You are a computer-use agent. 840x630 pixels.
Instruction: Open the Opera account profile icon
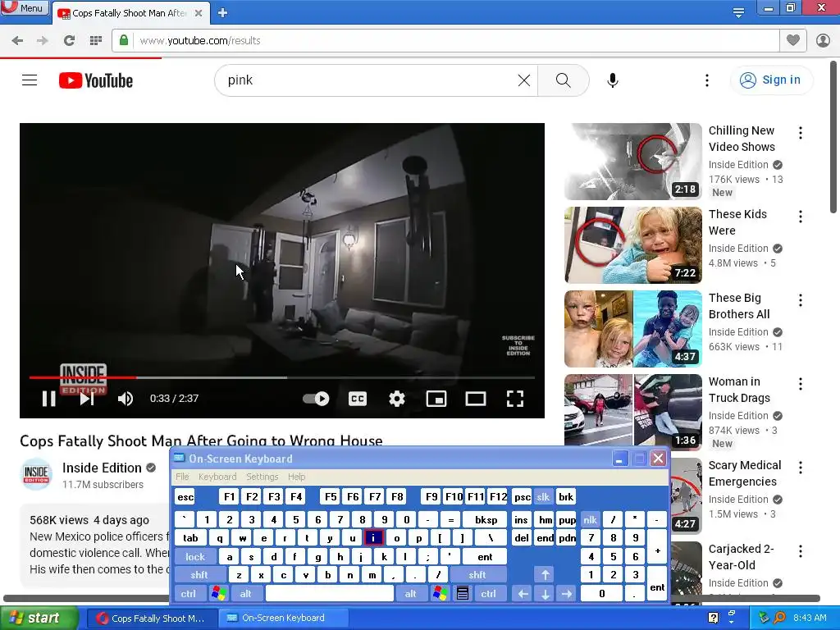[x=823, y=40]
